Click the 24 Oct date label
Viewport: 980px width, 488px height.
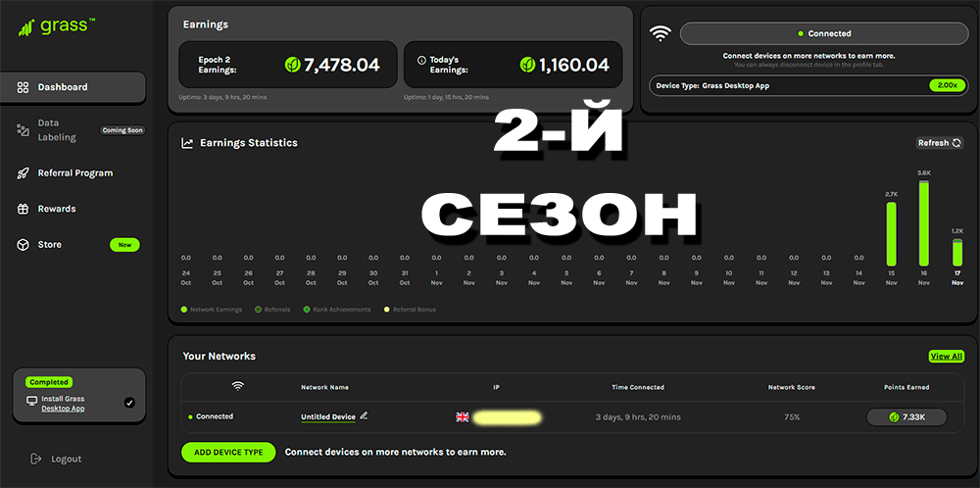[x=185, y=278]
